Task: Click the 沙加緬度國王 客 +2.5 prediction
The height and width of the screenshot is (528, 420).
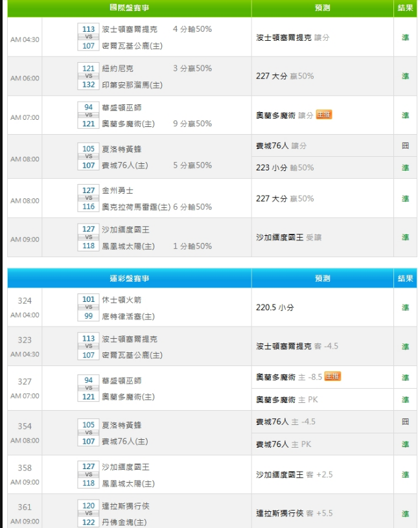Action: pyautogui.click(x=294, y=475)
